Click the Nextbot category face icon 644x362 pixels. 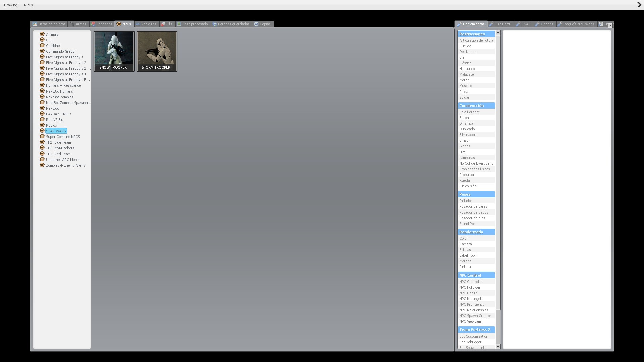click(42, 108)
